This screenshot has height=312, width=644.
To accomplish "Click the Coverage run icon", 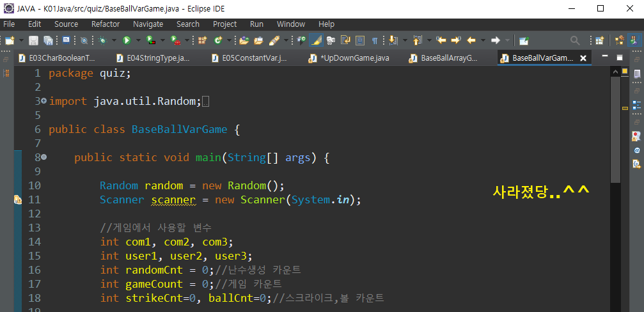I will [151, 40].
